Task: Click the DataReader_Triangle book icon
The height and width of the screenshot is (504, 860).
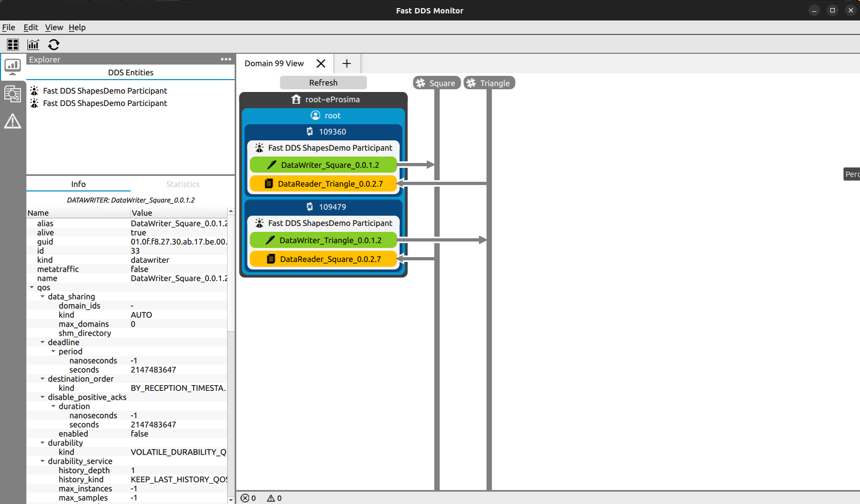Action: click(x=269, y=183)
